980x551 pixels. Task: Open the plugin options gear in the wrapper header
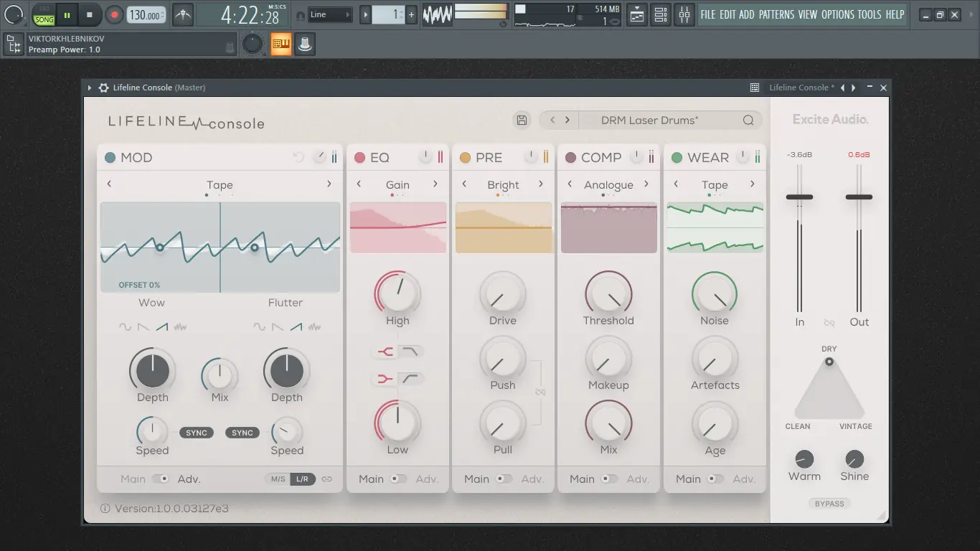coord(103,88)
